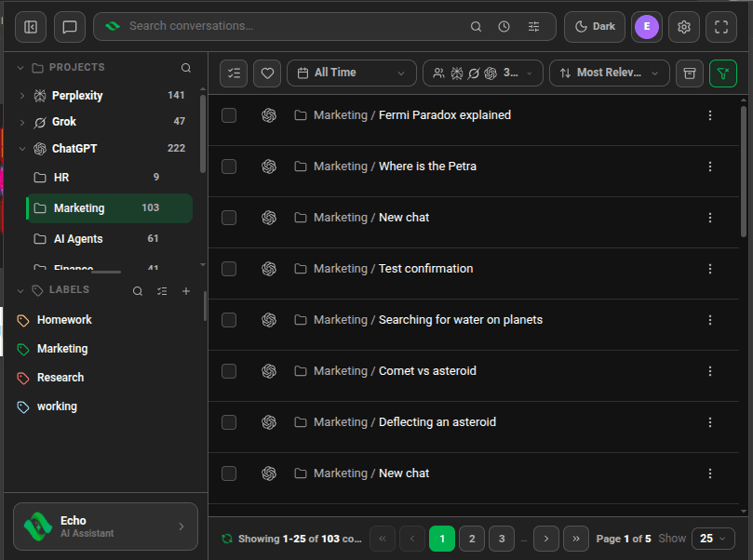The width and height of the screenshot is (753, 560).
Task: Open advanced search filter sliders icon
Action: tap(533, 26)
